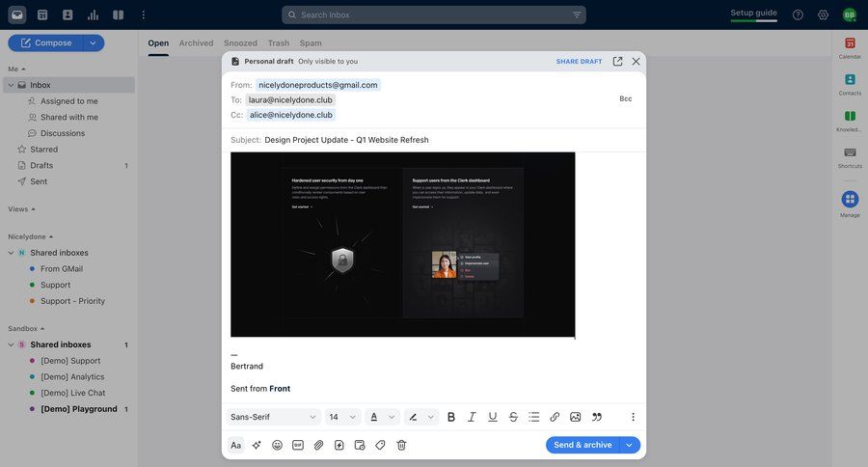
Task: Switch to the Snoozed tab
Action: (x=240, y=43)
